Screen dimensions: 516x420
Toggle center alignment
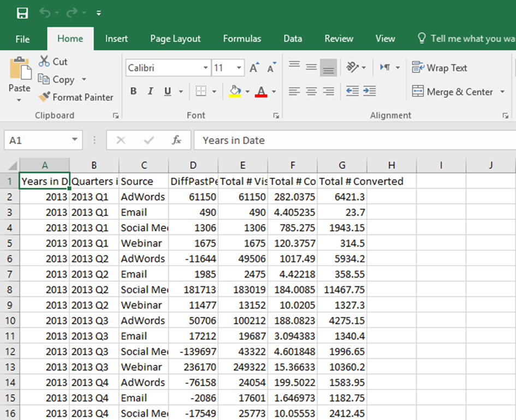pyautogui.click(x=311, y=91)
